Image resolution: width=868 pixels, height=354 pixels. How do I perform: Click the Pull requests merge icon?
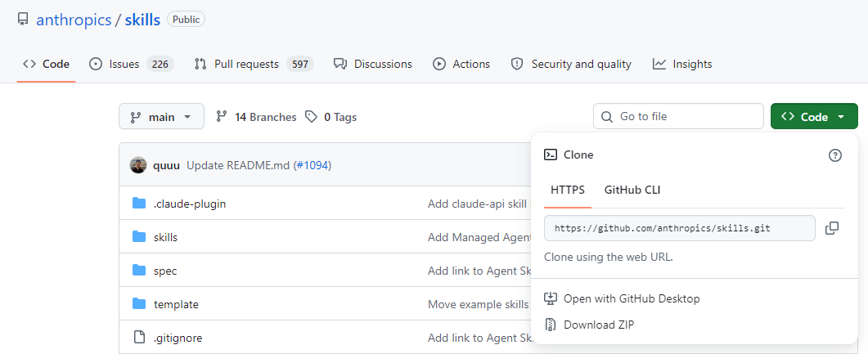200,64
